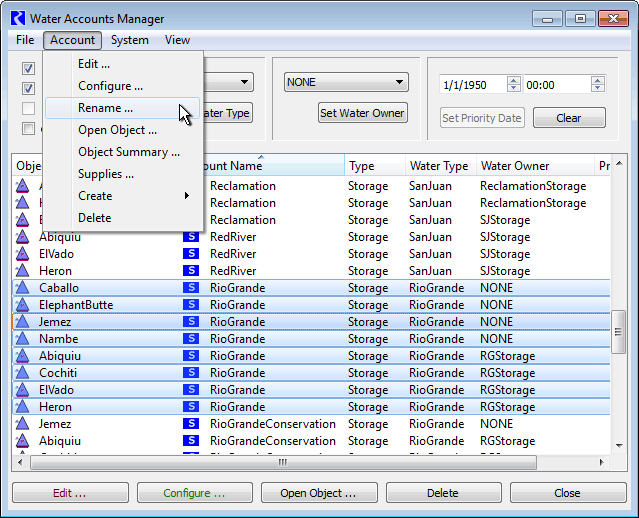Screen dimensions: 639x518
Task: Click storage S icon in ElephantButte row
Action: (x=191, y=305)
